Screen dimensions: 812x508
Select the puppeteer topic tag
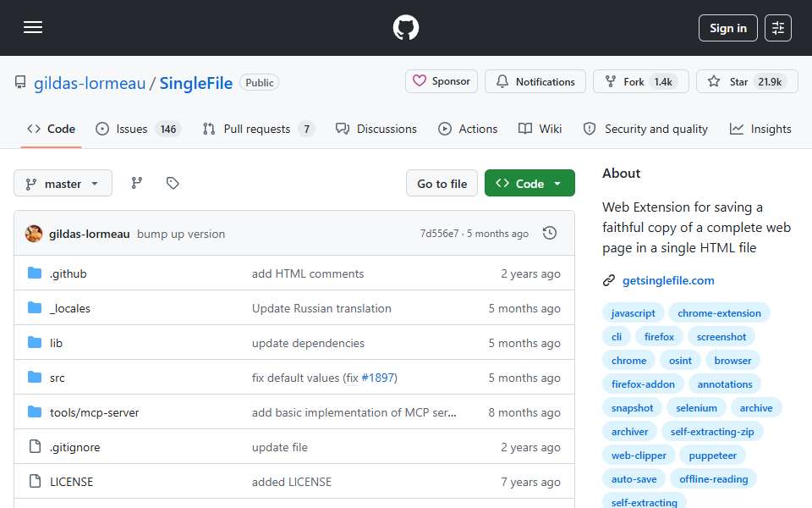712,456
